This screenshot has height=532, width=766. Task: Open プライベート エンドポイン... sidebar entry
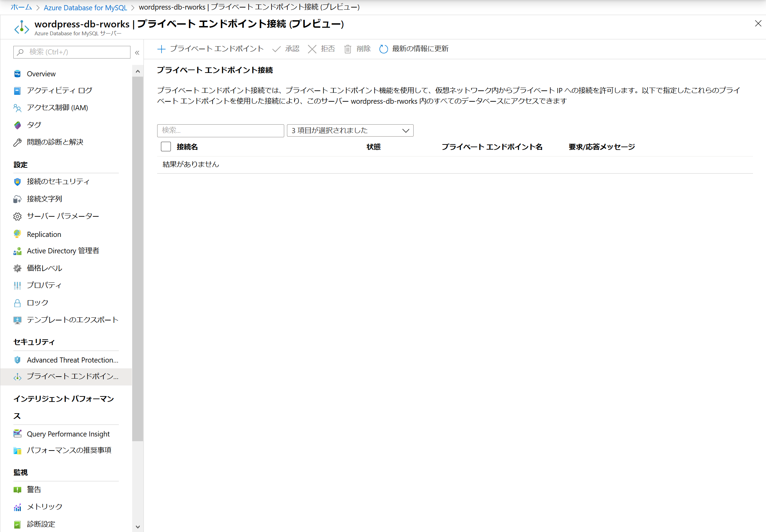[66, 377]
